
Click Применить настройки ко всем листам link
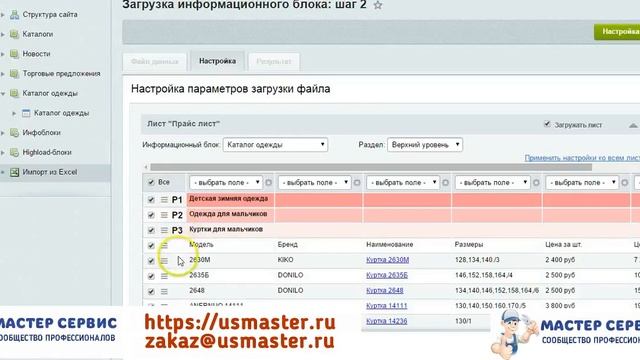pos(582,158)
